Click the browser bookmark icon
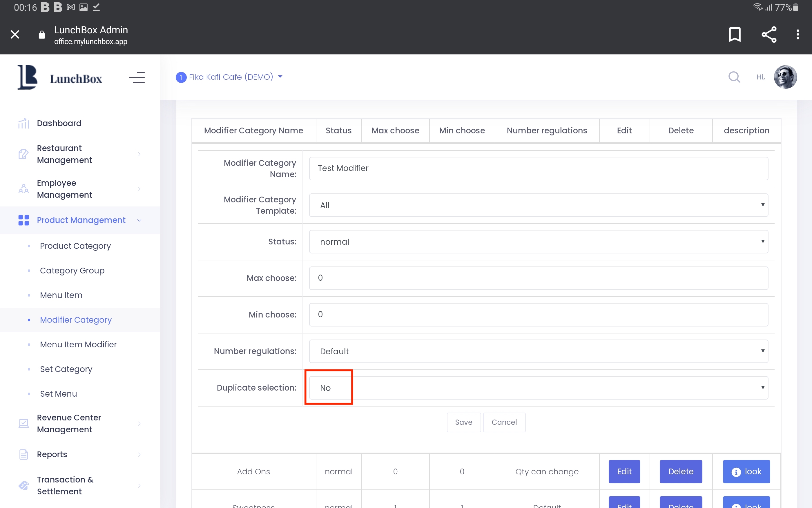 click(734, 34)
